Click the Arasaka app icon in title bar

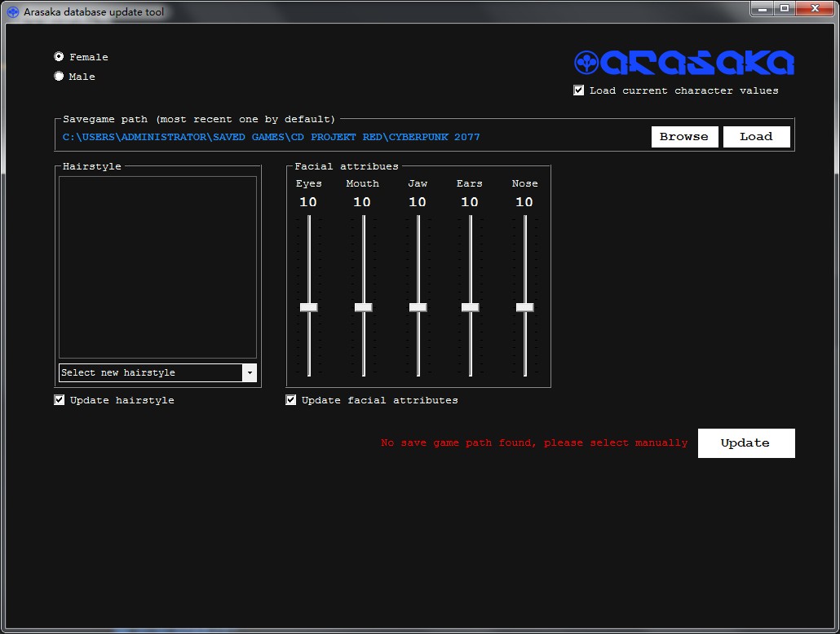(13, 12)
